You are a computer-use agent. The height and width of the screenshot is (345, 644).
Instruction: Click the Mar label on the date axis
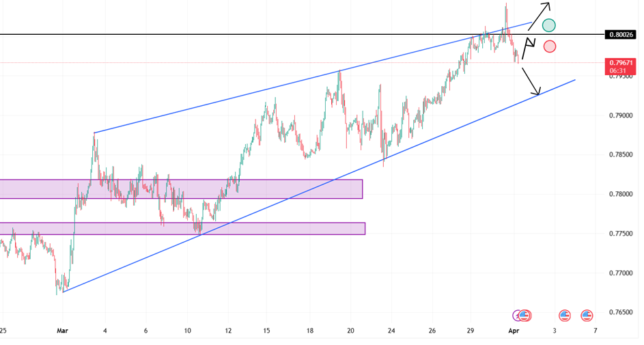click(x=64, y=331)
